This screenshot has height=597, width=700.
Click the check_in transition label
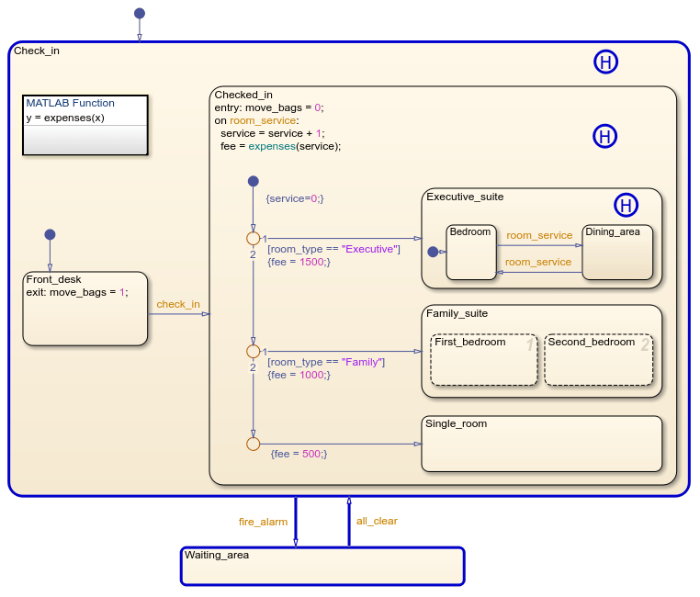(x=178, y=304)
